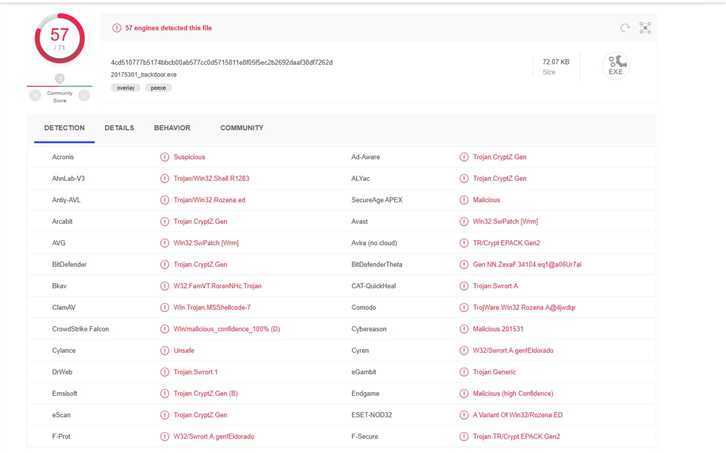
Task: Click warning icon in the ESET-NOD32 row
Action: pos(464,415)
